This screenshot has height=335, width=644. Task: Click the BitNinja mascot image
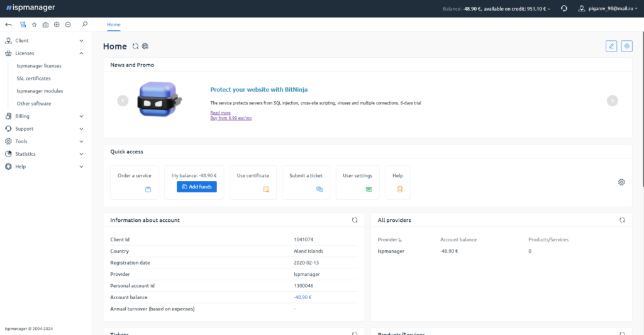pyautogui.click(x=159, y=99)
